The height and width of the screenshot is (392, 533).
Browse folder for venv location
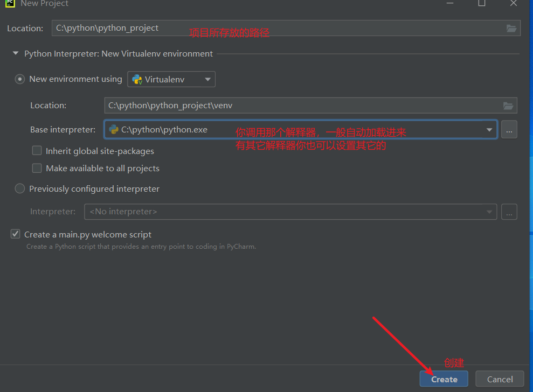click(x=508, y=106)
